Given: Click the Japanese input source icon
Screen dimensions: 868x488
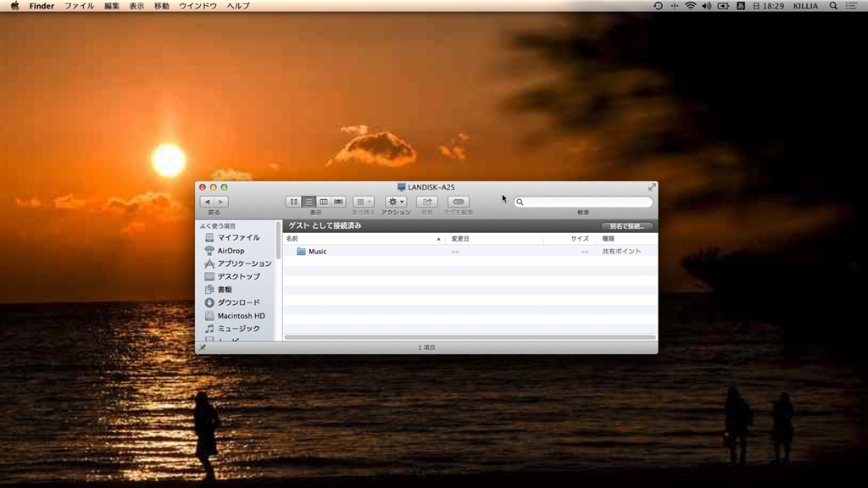Looking at the screenshot, I should click(741, 6).
